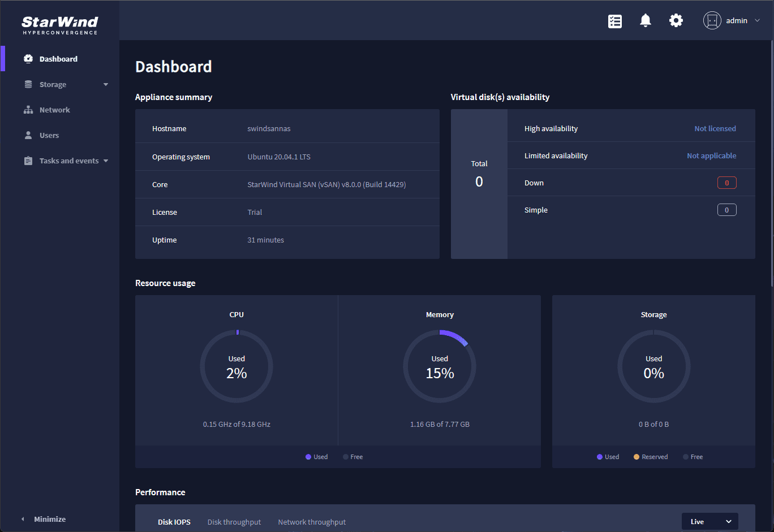
Task: Select the Storage icon in the sidebar
Action: tap(28, 84)
